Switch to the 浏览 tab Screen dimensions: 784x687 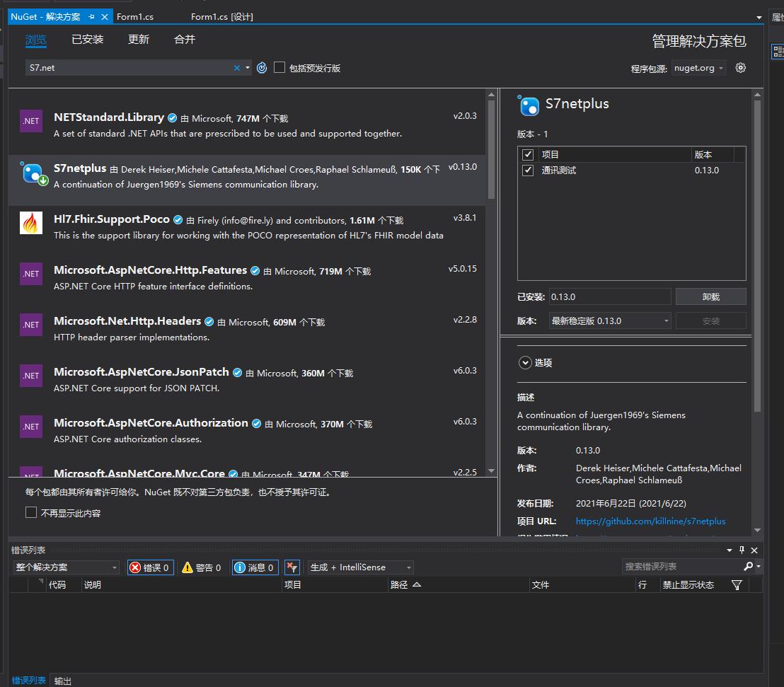[36, 40]
